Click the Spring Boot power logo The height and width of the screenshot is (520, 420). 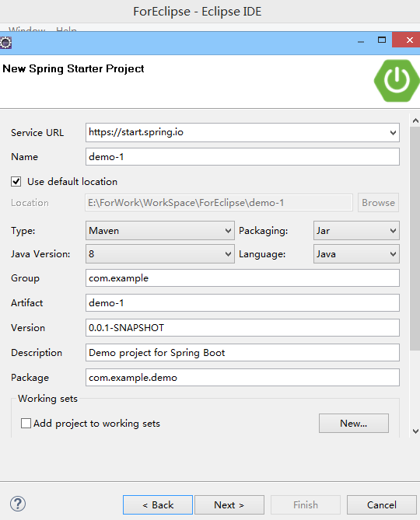coord(397,81)
